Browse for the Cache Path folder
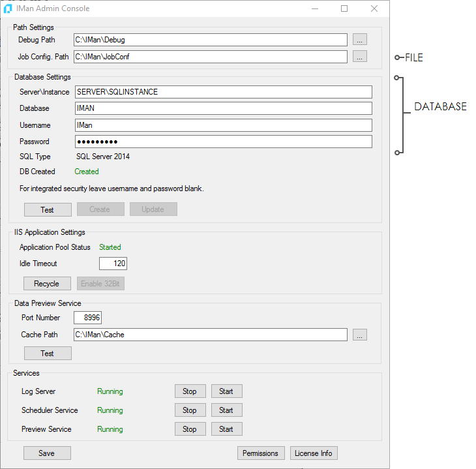The image size is (476, 469). tap(360, 335)
